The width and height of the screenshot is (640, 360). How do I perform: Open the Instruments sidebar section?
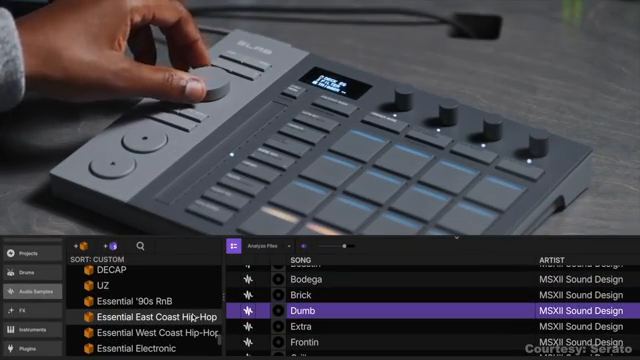coord(33,329)
